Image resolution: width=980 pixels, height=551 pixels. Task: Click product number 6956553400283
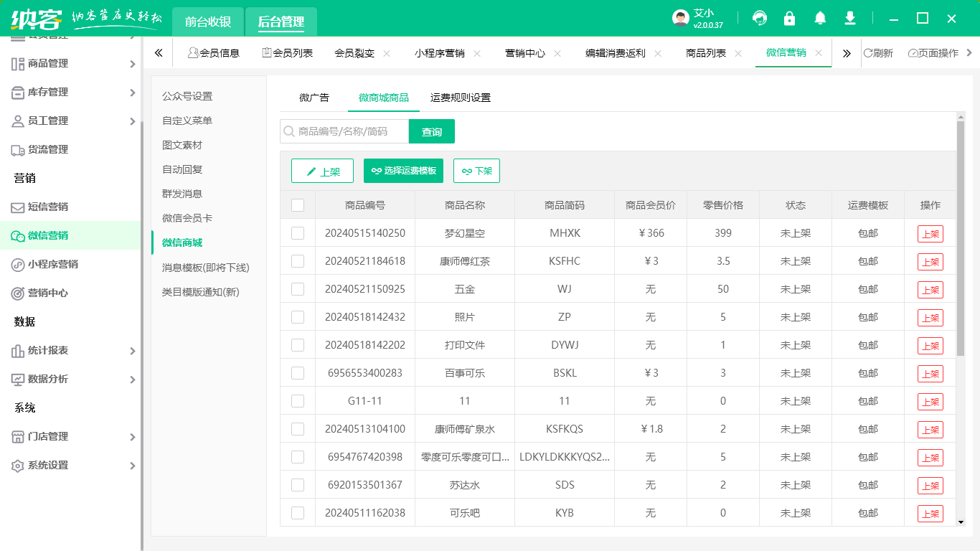pyautogui.click(x=365, y=373)
